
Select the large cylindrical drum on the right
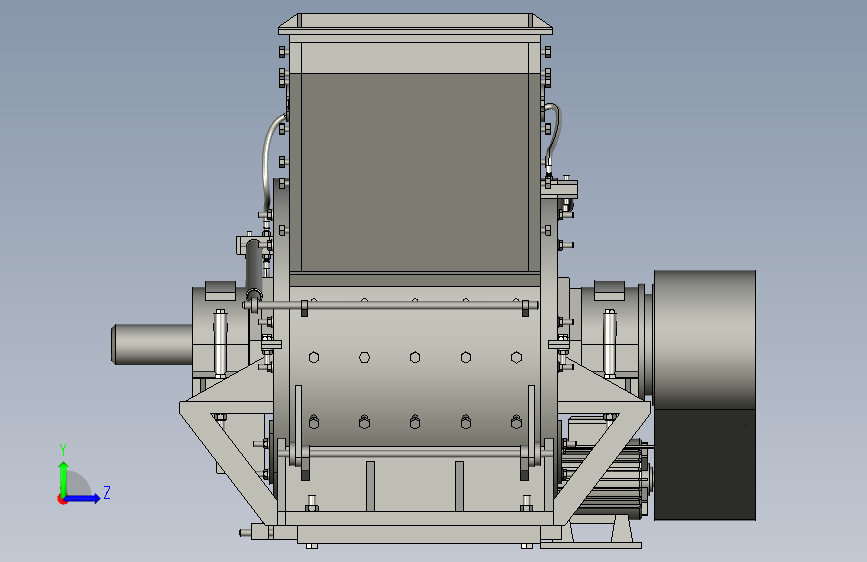pyautogui.click(x=704, y=340)
